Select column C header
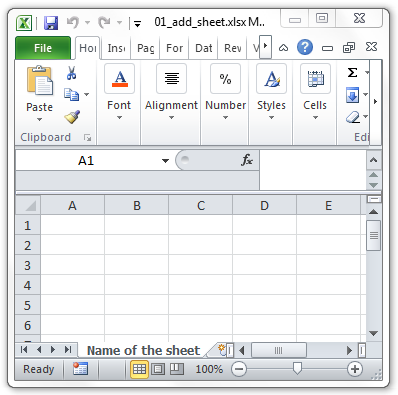Viewport: 398px width, 395px height. tap(200, 205)
